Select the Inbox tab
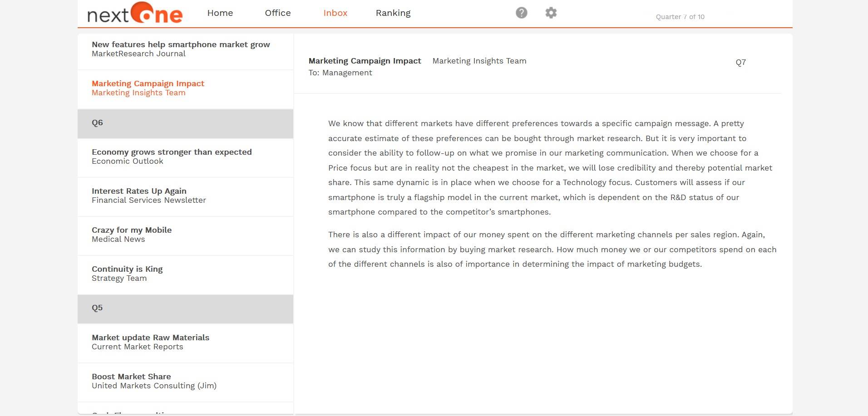The height and width of the screenshot is (416, 868). [335, 13]
